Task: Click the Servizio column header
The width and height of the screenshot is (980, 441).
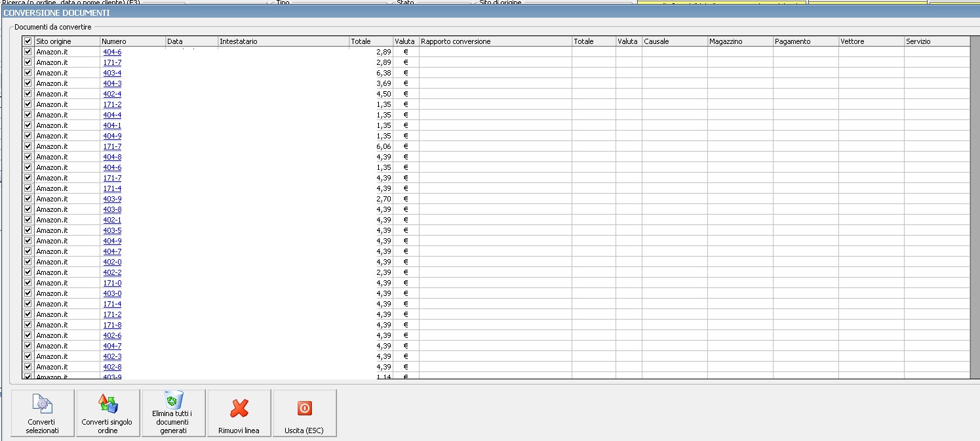Action: 937,41
